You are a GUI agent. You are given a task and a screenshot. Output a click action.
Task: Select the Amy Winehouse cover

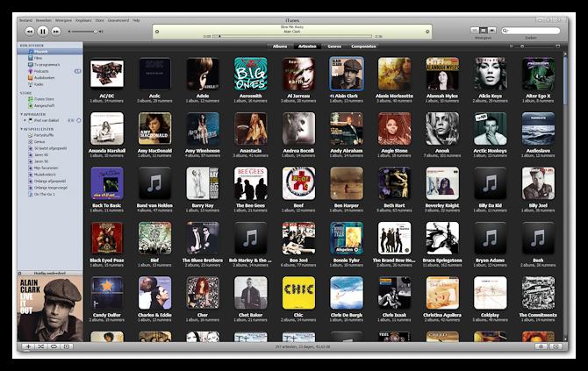[203, 129]
